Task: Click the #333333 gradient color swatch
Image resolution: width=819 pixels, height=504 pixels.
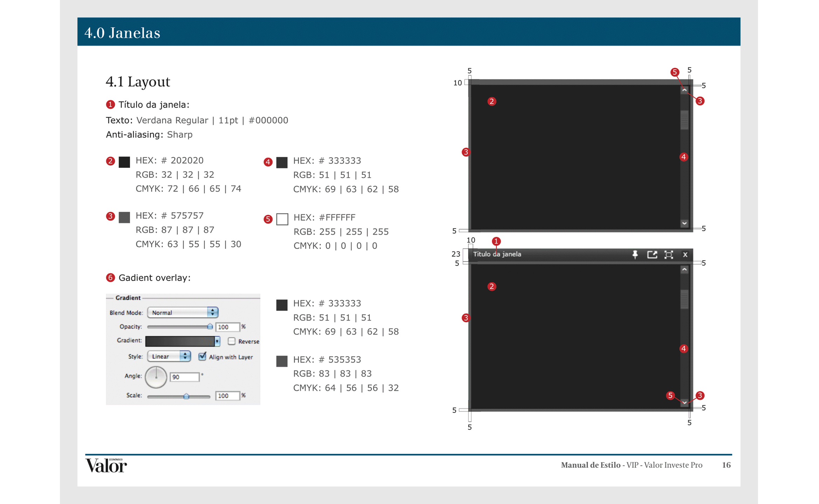Action: pyautogui.click(x=282, y=305)
